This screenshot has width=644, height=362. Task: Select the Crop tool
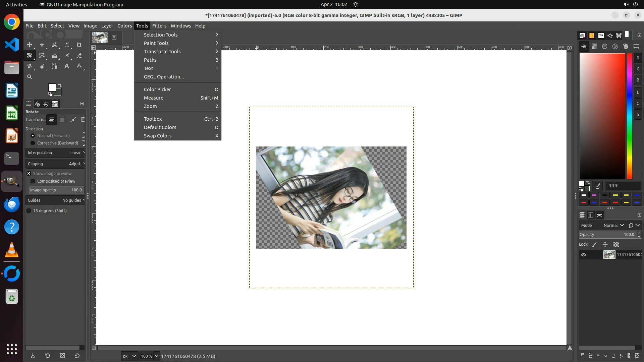pyautogui.click(x=79, y=45)
